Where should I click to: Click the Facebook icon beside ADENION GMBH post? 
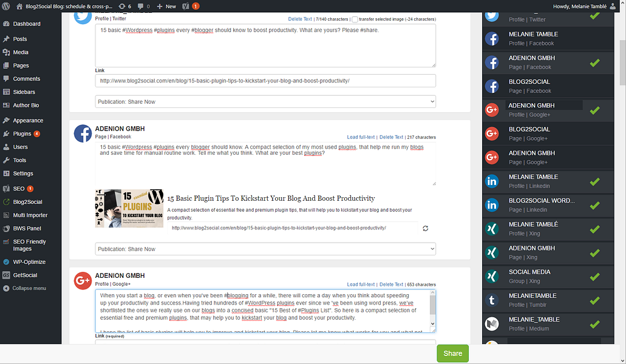(83, 133)
